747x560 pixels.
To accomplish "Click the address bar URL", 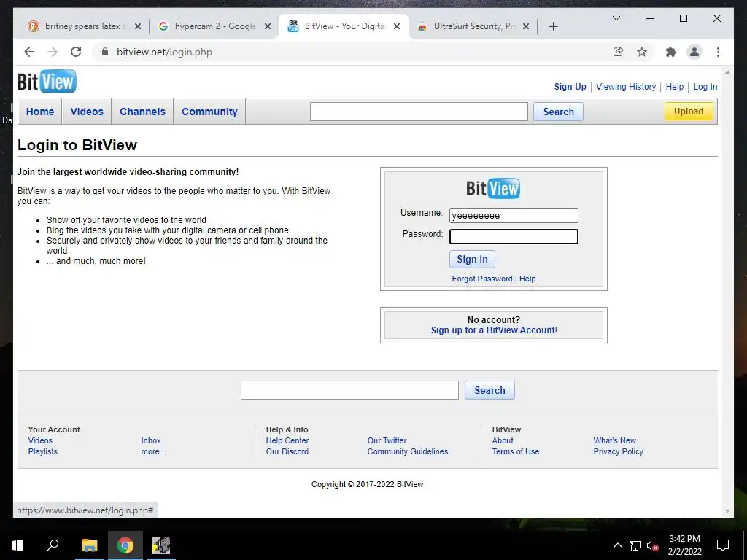I will [164, 52].
